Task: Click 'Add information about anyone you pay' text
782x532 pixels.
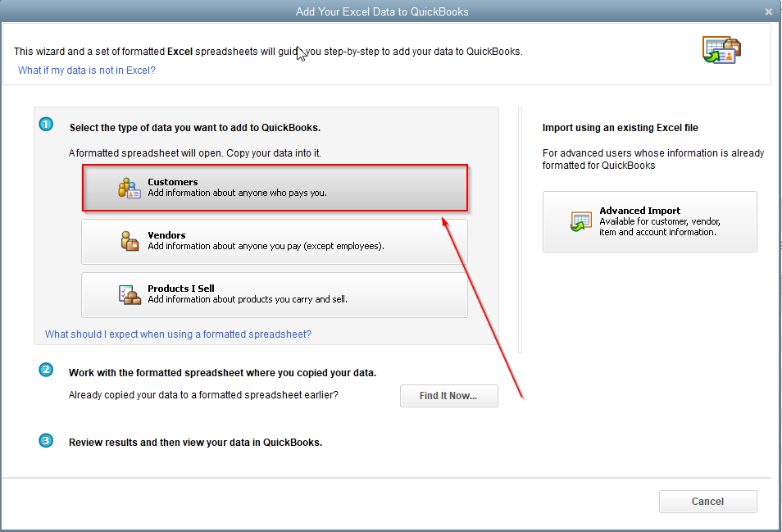Action: click(x=266, y=246)
